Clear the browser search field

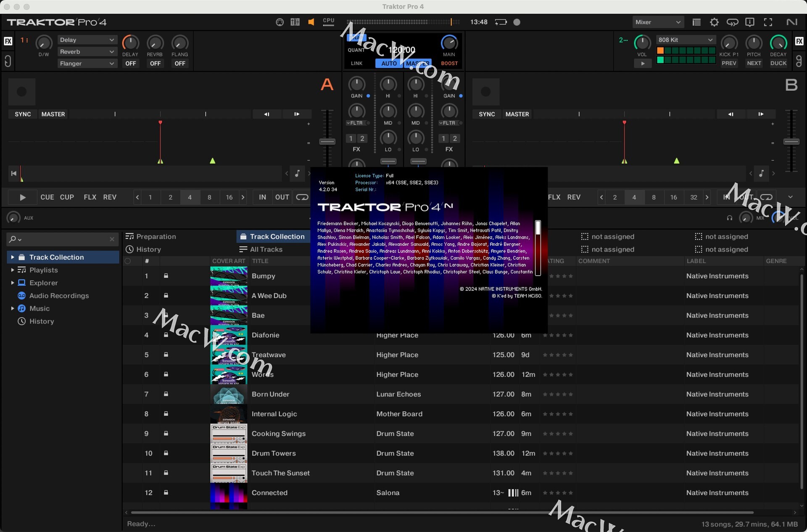pyautogui.click(x=112, y=239)
